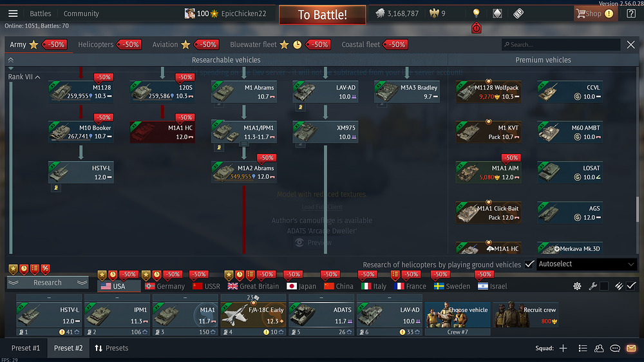
Task: Select IPM1 in crew slot 2
Action: [117, 315]
